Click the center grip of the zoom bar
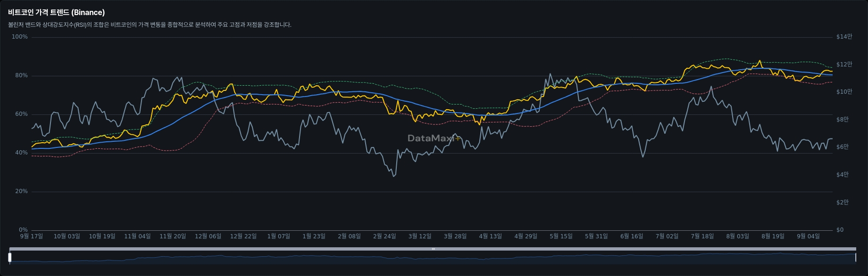Screen dimensions: 868x276 pyautogui.click(x=433, y=249)
